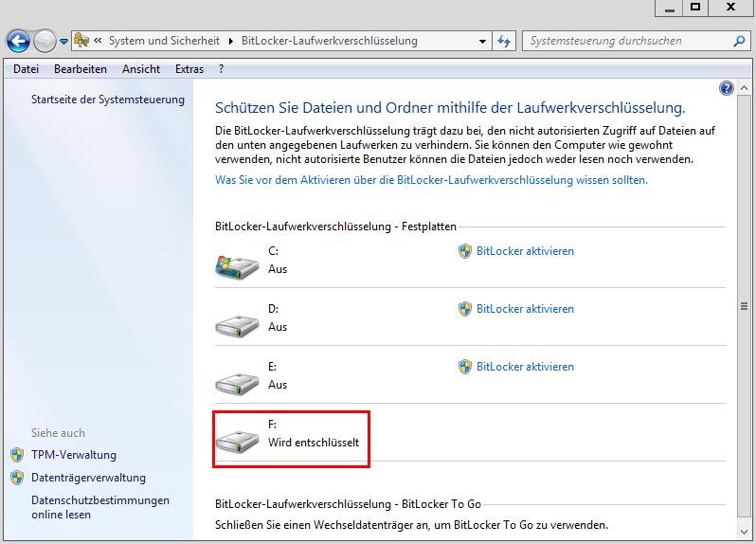This screenshot has height=544, width=756.
Task: Open Datenträgerverwaltung link
Action: click(88, 478)
